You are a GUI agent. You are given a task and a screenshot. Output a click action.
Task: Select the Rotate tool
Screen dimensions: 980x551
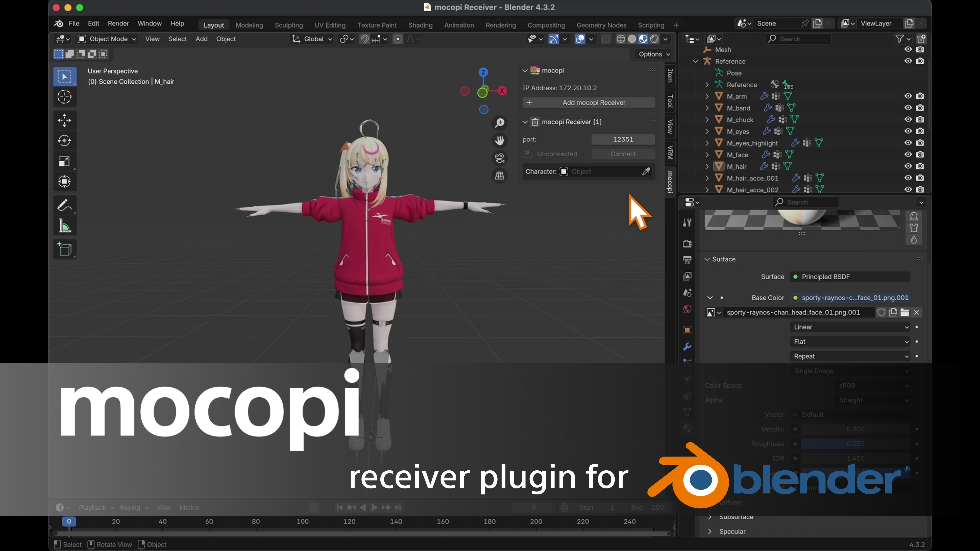coord(64,141)
